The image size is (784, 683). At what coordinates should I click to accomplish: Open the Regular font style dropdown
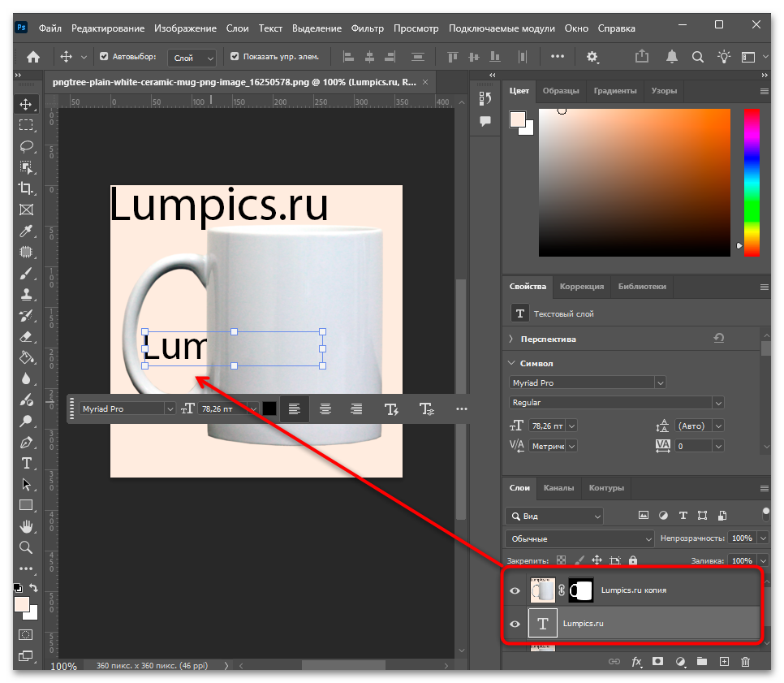pos(617,402)
